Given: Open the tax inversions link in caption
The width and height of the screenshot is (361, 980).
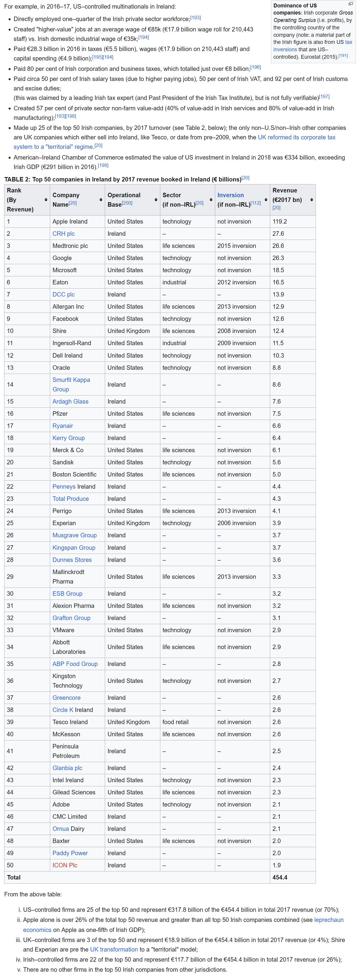Looking at the screenshot, I should 313,46.
